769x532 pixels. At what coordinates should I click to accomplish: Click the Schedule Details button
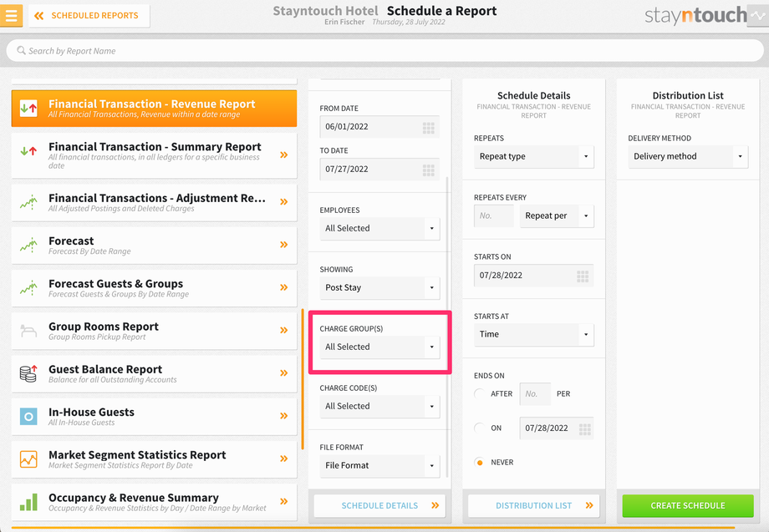coord(379,505)
